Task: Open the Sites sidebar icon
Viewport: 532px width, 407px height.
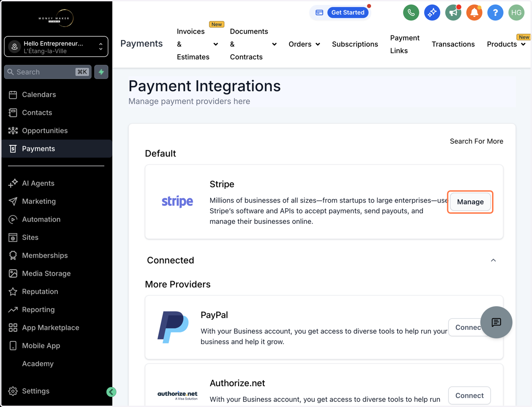Action: point(13,238)
